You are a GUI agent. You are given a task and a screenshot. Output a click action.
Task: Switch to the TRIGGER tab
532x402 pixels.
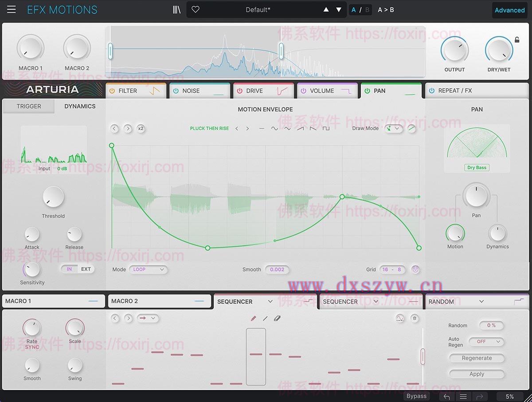29,106
